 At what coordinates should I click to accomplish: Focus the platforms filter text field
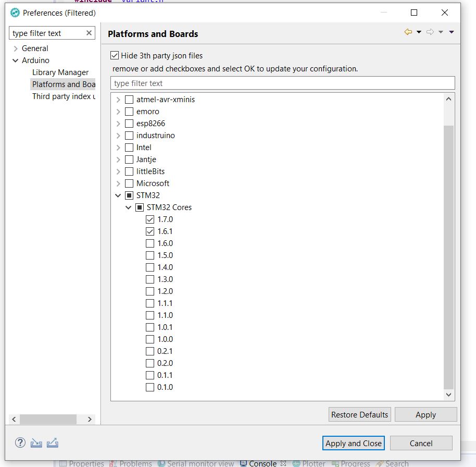[x=283, y=83]
